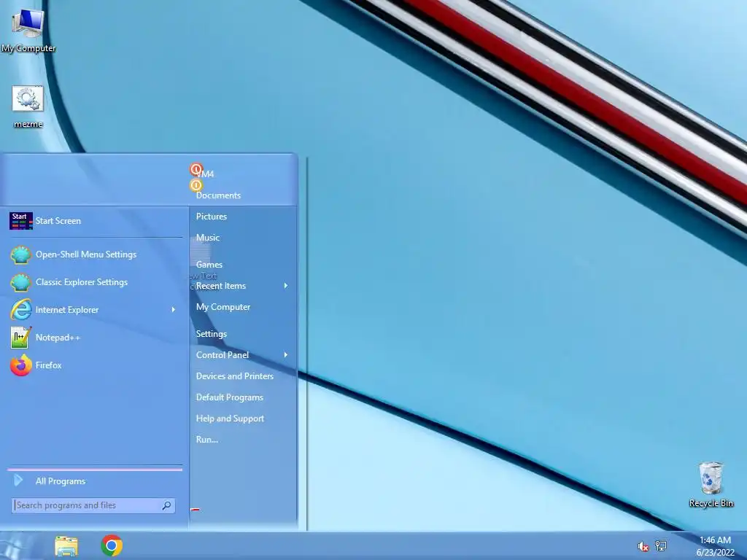Launch Internet Explorer from the start menu

coord(95,310)
